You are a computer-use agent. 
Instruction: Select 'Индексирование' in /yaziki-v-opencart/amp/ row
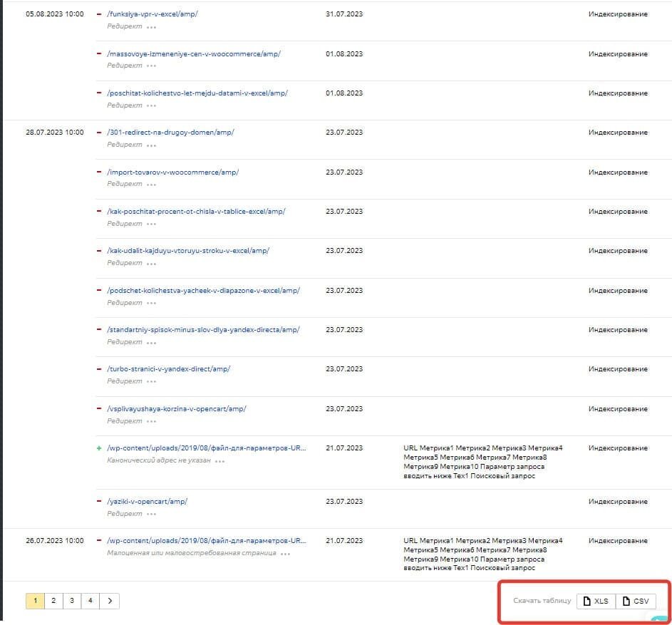(x=618, y=501)
